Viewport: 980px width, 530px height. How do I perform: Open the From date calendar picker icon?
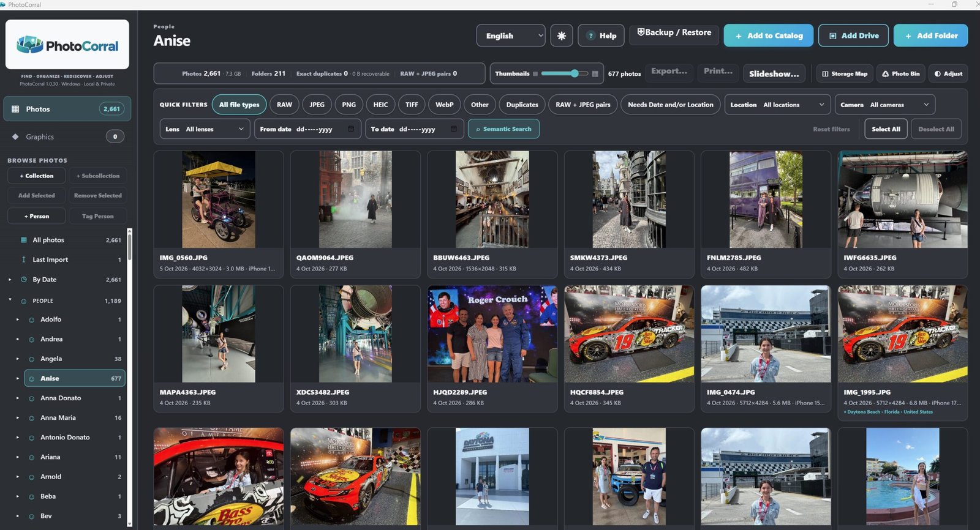tap(351, 129)
